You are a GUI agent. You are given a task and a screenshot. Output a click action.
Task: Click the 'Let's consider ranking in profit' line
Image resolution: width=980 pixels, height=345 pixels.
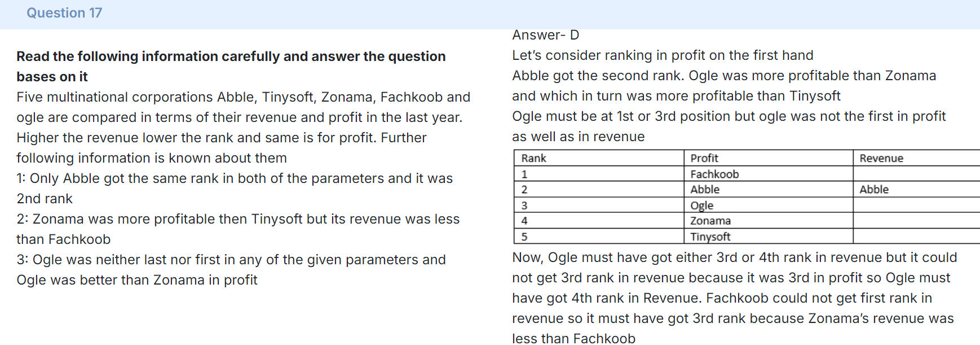point(663,55)
